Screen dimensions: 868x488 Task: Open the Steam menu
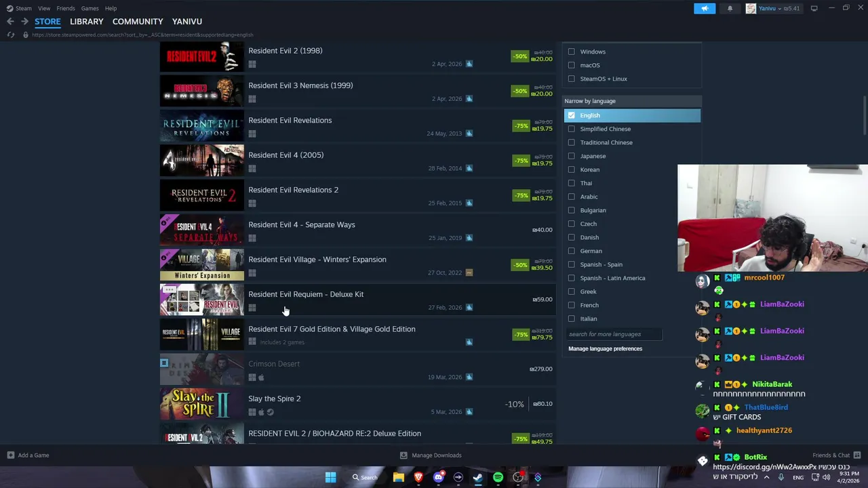coord(24,8)
